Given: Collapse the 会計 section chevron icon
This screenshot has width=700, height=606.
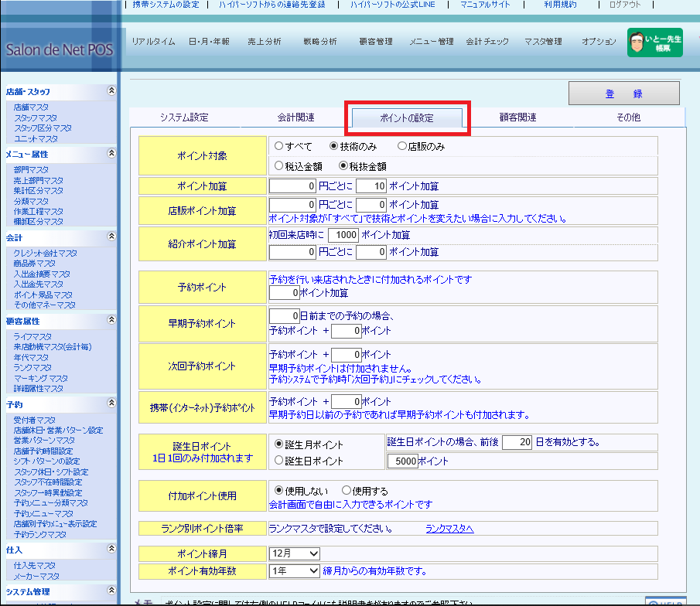Looking at the screenshot, I should pos(111,237).
